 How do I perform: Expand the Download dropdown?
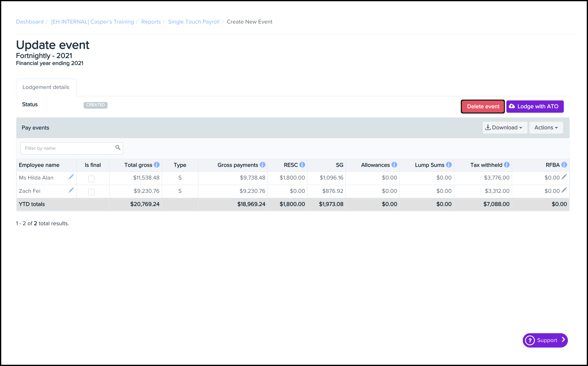[505, 128]
